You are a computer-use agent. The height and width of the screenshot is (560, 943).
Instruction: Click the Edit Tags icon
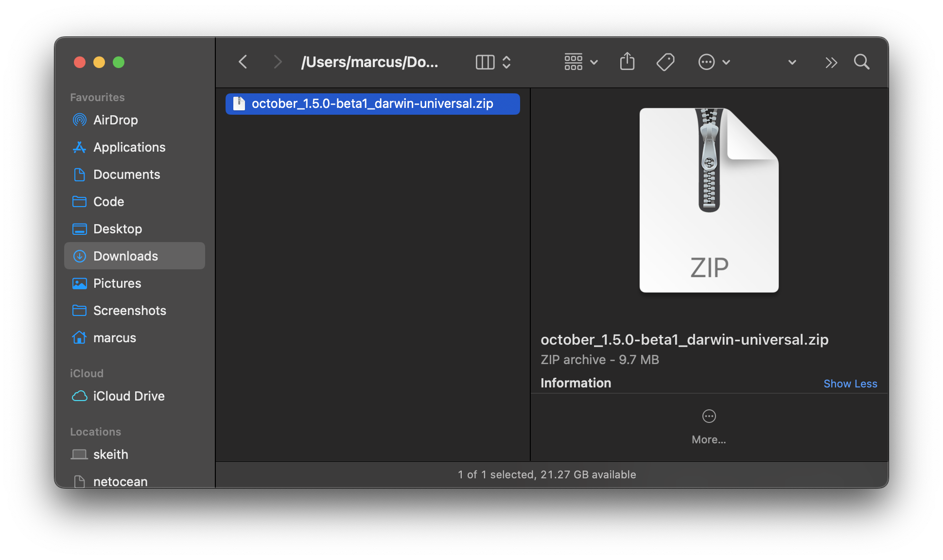click(665, 62)
